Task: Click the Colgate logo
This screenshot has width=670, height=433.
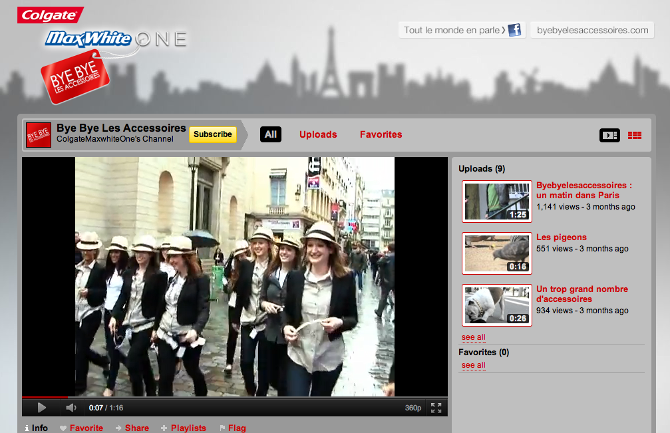Action: coord(50,15)
